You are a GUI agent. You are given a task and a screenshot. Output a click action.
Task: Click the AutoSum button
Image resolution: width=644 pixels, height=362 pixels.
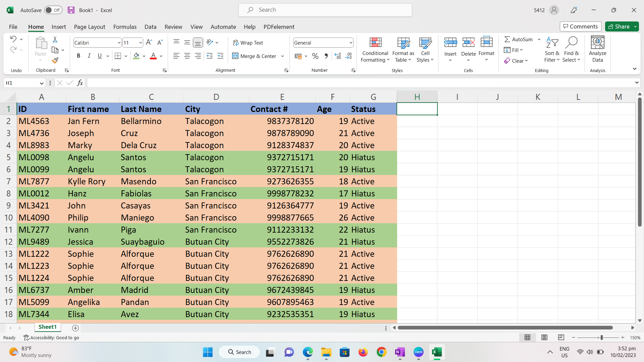(x=519, y=39)
